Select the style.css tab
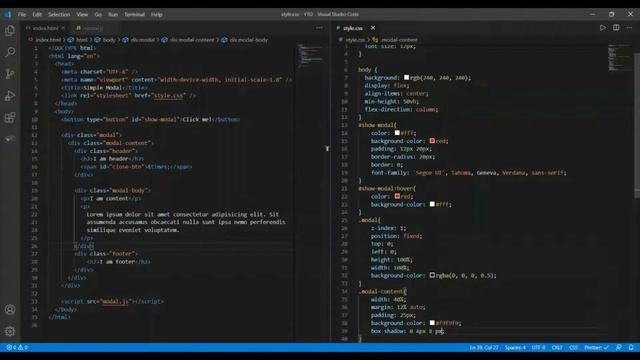 point(353,28)
